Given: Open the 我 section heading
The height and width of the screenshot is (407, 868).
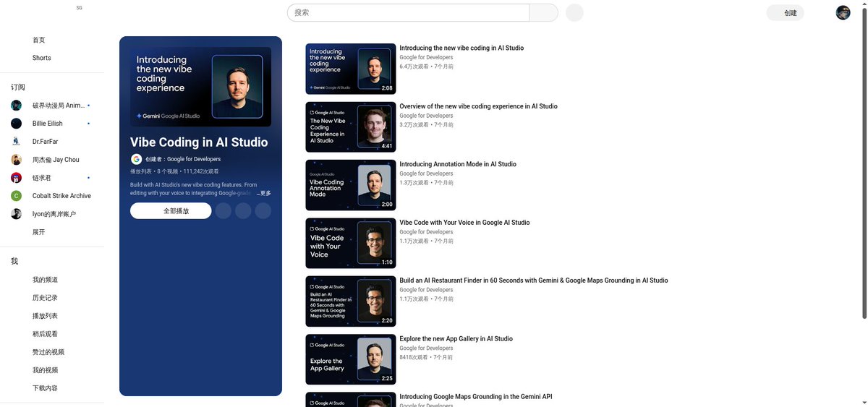Looking at the screenshot, I should 14,261.
